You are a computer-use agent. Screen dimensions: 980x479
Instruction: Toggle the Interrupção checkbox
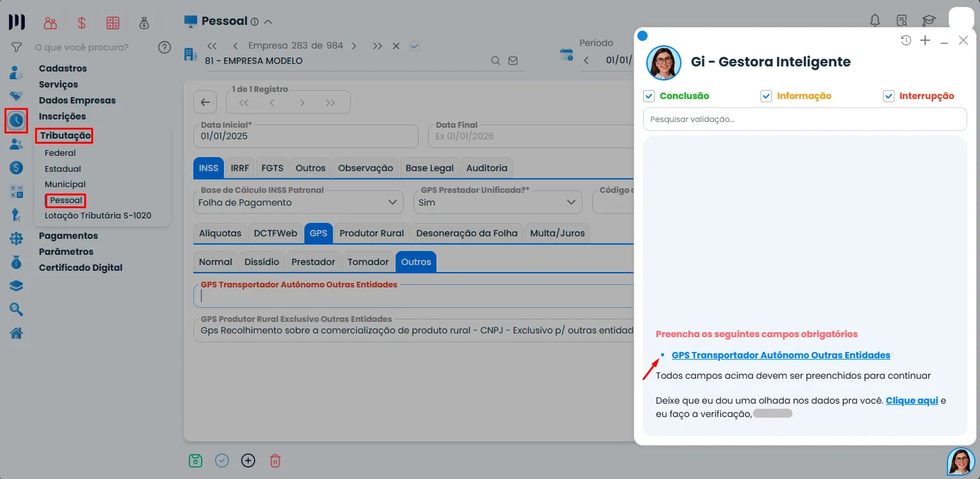(889, 96)
